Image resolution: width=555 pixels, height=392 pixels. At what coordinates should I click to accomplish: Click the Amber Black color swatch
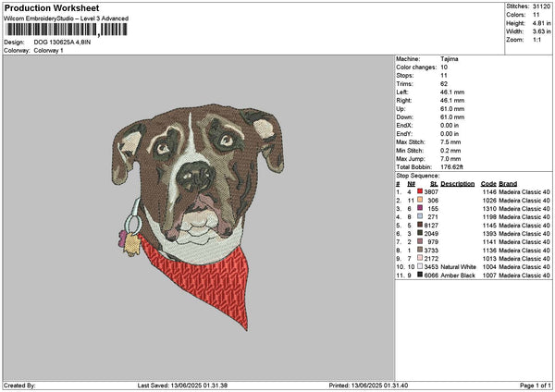(x=420, y=275)
